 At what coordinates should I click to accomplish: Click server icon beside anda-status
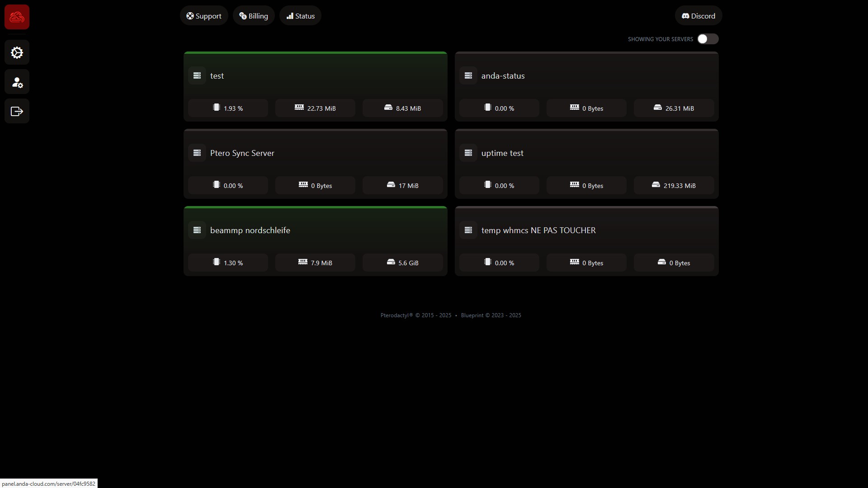(468, 76)
